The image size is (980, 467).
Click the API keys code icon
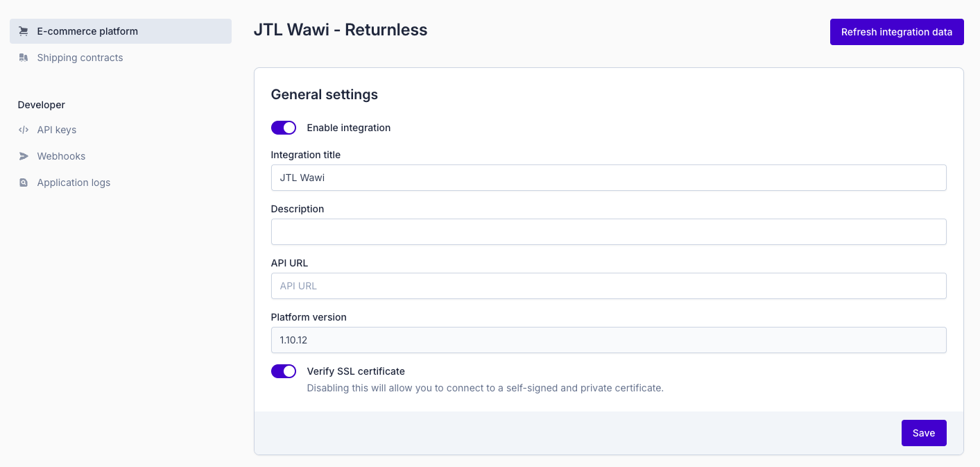click(24, 130)
